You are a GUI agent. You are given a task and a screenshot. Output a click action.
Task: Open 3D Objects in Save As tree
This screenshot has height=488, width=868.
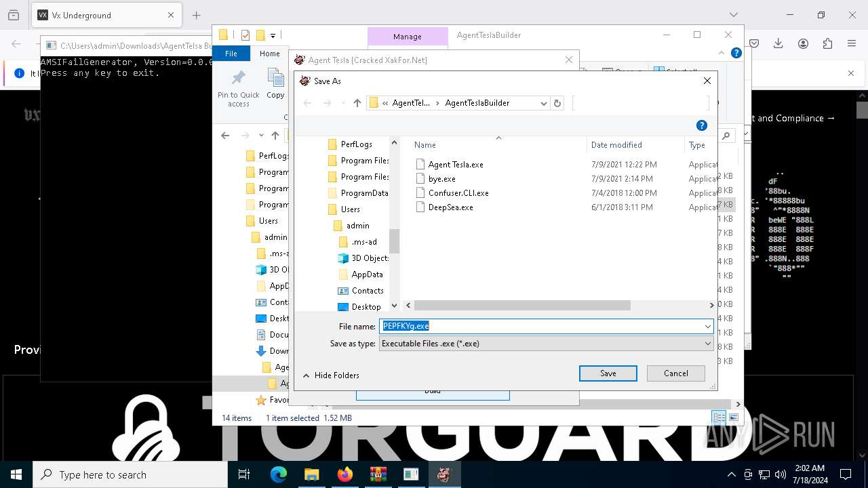[370, 258]
